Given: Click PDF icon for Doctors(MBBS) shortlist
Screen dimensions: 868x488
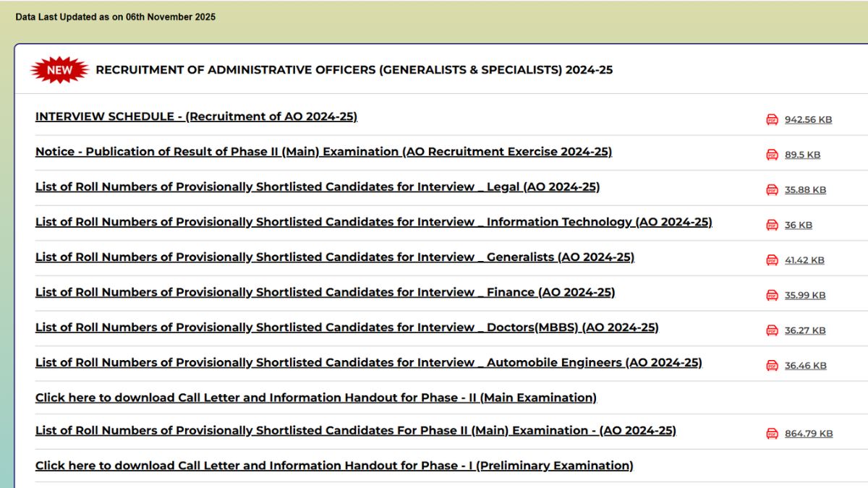Looking at the screenshot, I should 772,330.
